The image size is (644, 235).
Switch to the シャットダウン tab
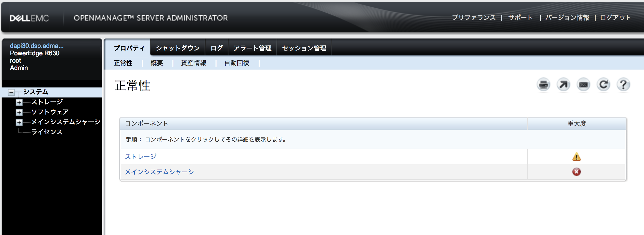pos(178,48)
